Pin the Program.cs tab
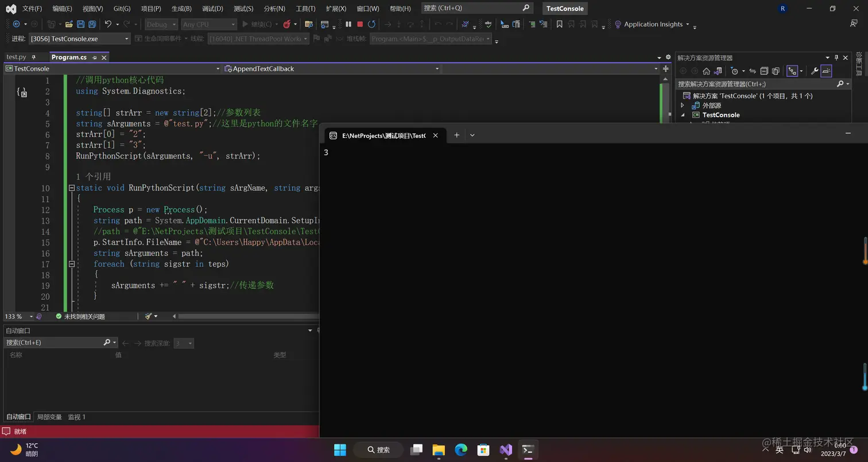The image size is (868, 462). (94, 57)
